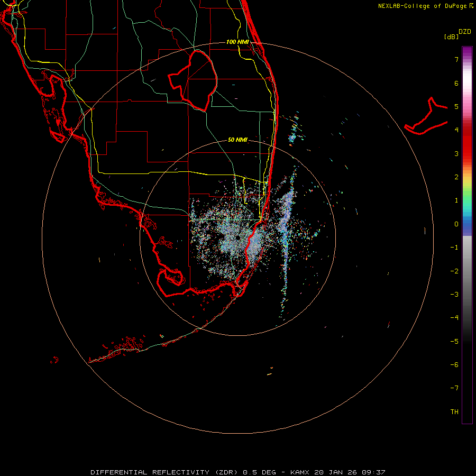This screenshot has height=476, width=476.
Task: Click the [dB] unit label
Action: coord(452,36)
